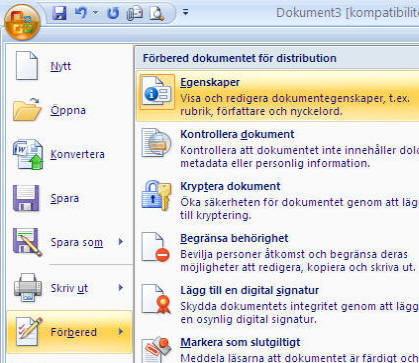Select Markera som slutgiltigt
419x363 pixels.
pyautogui.click(x=240, y=342)
